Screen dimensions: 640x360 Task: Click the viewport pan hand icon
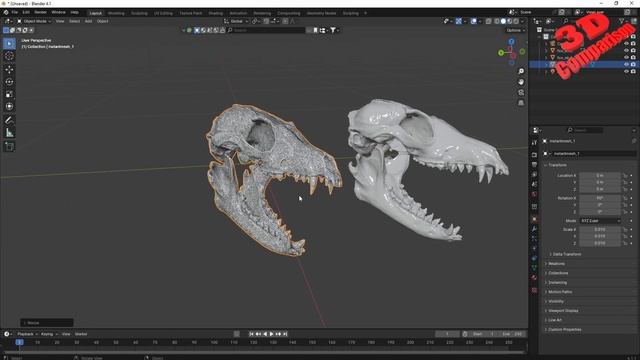pos(521,82)
